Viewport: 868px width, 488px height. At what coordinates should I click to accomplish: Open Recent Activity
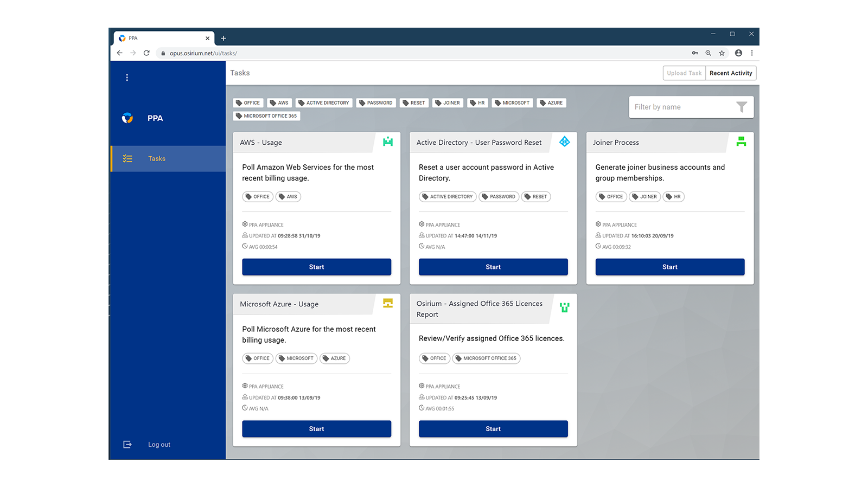point(731,73)
